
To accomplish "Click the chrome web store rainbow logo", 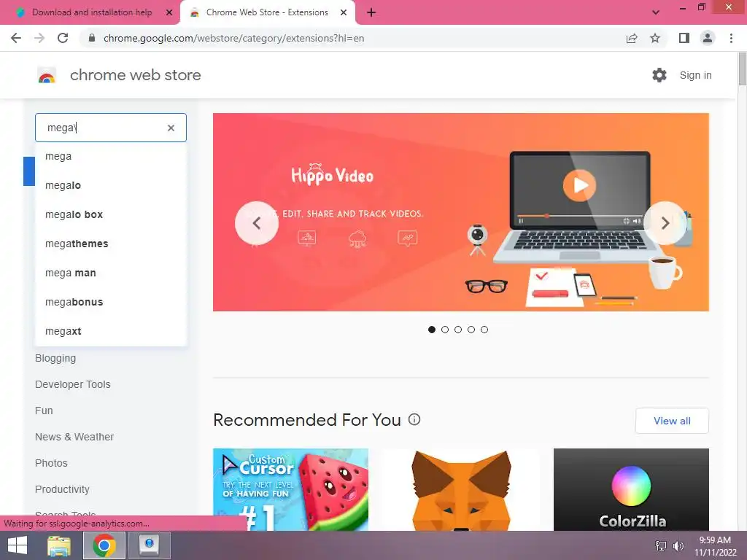I will tap(47, 75).
